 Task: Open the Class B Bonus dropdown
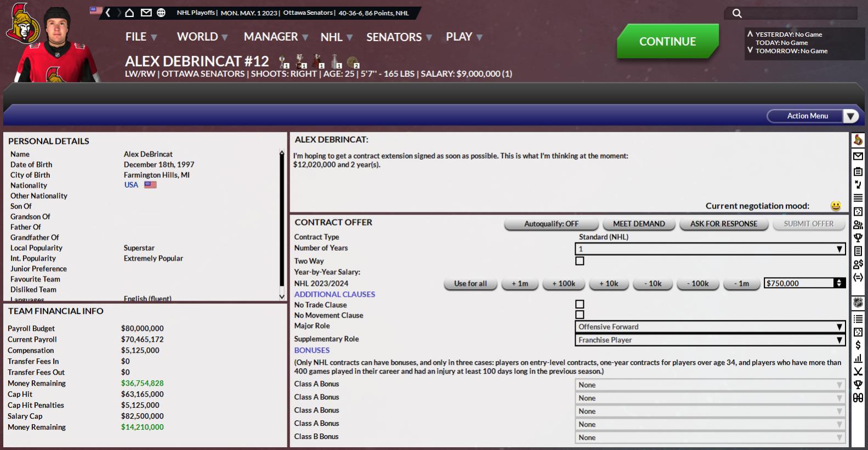click(x=710, y=438)
